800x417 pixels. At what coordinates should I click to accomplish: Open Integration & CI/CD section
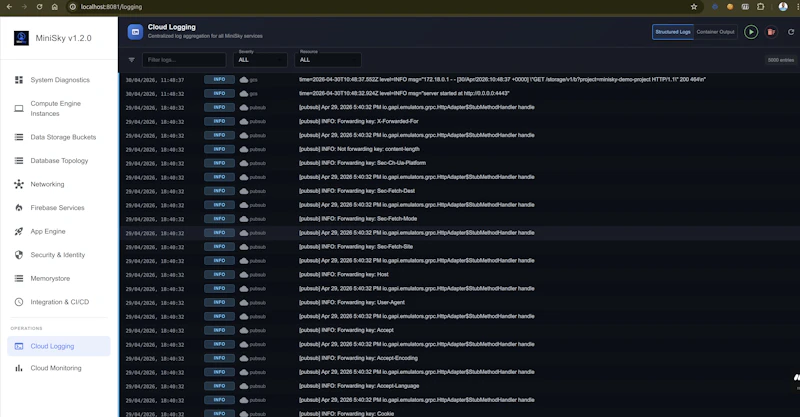point(59,302)
